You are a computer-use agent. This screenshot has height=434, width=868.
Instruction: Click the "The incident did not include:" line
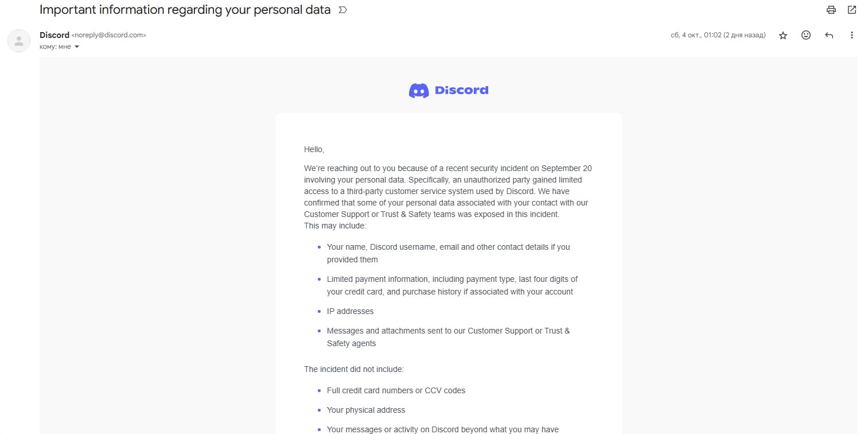[354, 369]
